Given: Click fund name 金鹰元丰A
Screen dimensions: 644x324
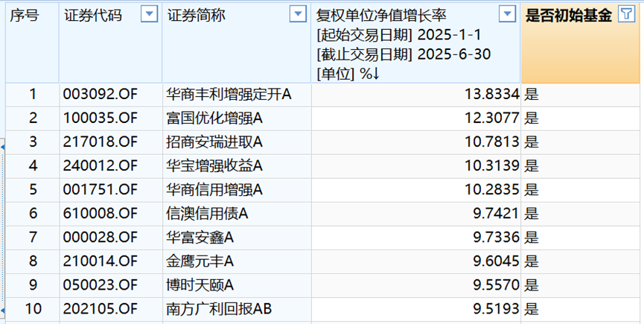Looking at the screenshot, I should [200, 261].
